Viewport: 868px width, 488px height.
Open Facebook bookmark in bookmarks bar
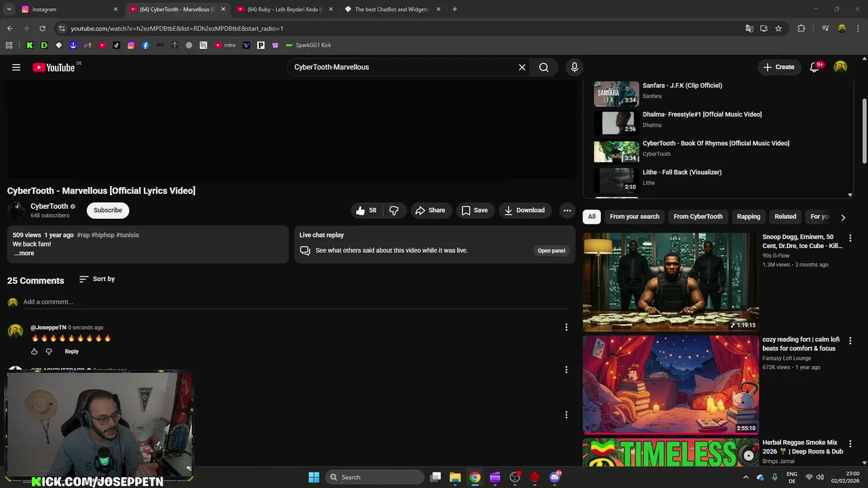[145, 45]
